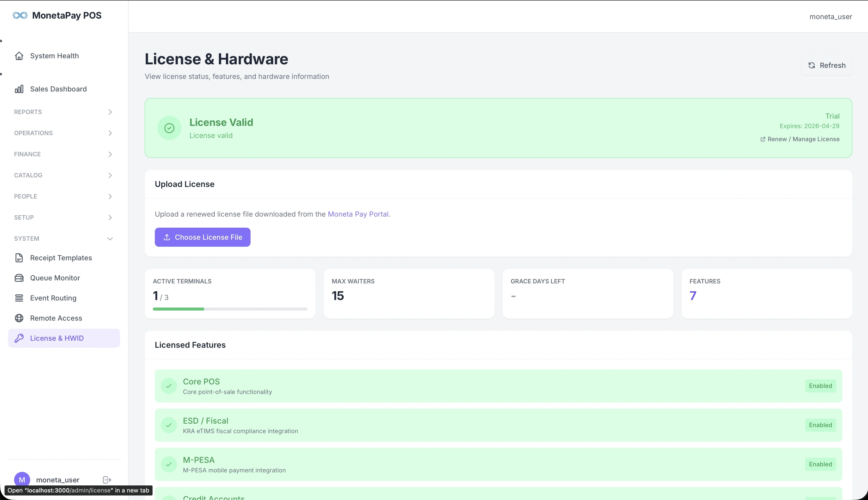Screen dimensions: 868x500
Task: Click the Sales Dashboard bar chart icon
Action: 19,89
